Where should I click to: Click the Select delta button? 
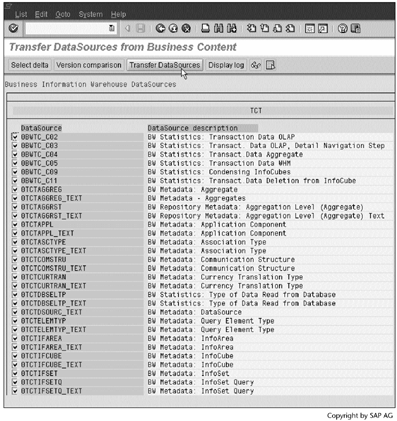click(29, 65)
